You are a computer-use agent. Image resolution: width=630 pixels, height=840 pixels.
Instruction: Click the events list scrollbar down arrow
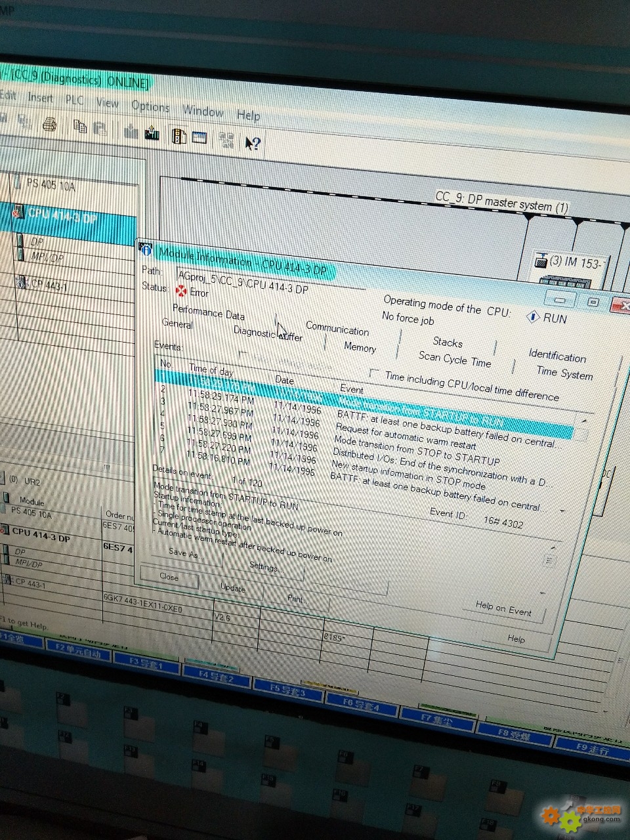pos(564,511)
